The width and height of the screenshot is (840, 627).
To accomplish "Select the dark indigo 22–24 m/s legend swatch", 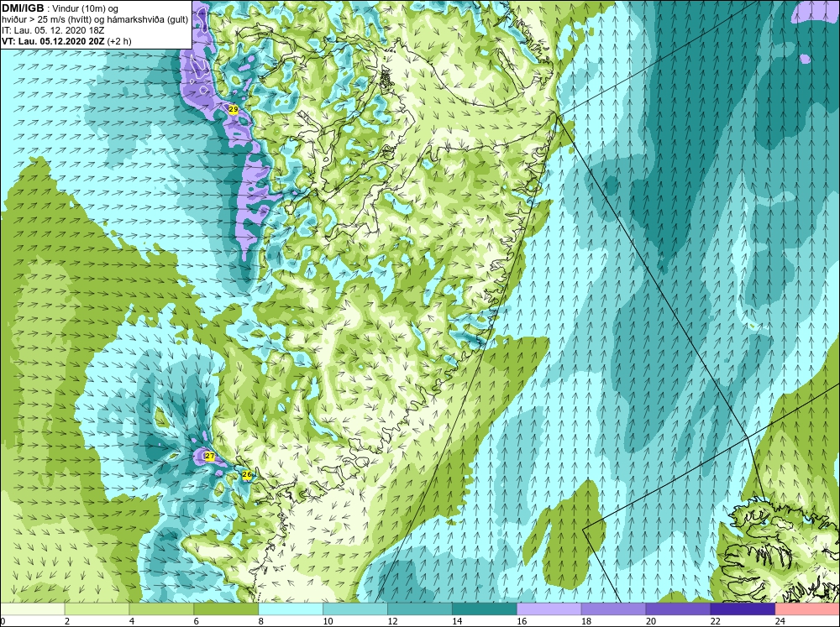I will pyautogui.click(x=743, y=609).
